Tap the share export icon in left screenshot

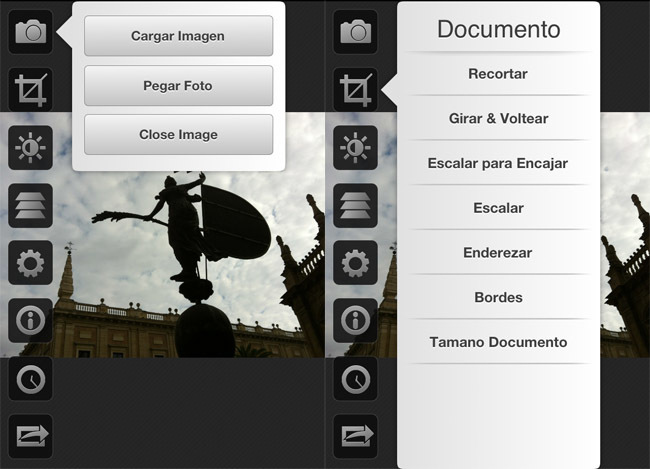pyautogui.click(x=30, y=436)
